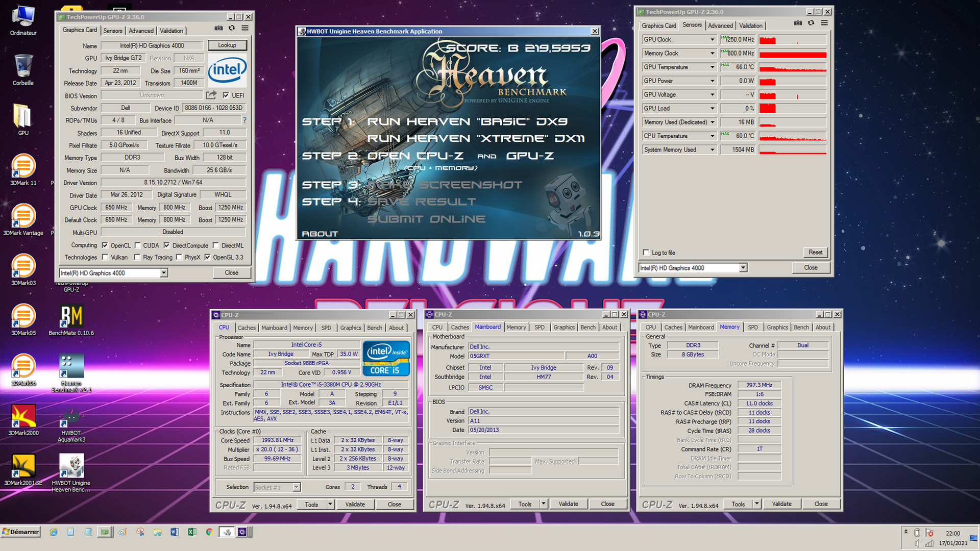Toggle the Vulkan checkbox
The width and height of the screenshot is (980, 551).
click(x=105, y=257)
